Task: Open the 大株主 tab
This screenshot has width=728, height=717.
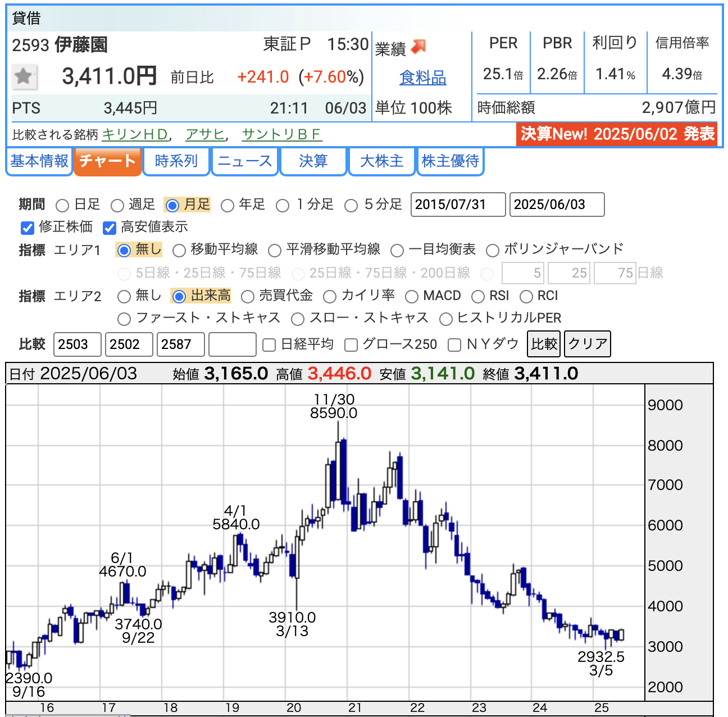Action: (382, 162)
